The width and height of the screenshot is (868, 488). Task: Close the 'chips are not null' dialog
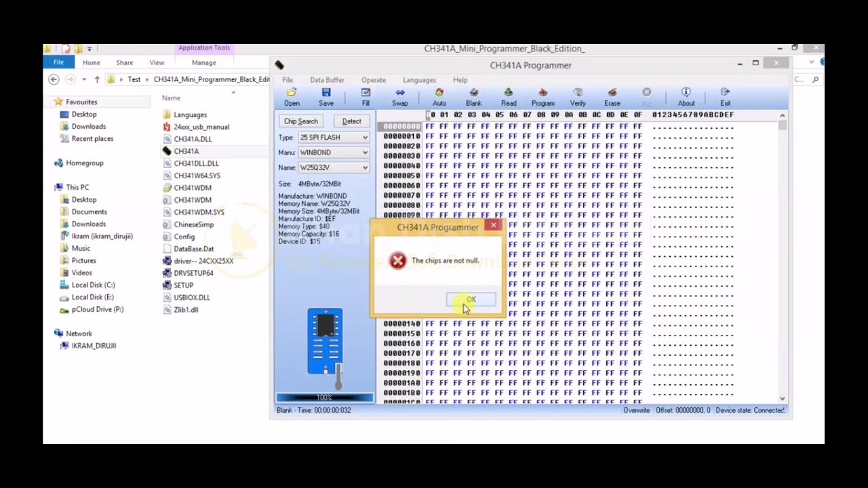(494, 225)
